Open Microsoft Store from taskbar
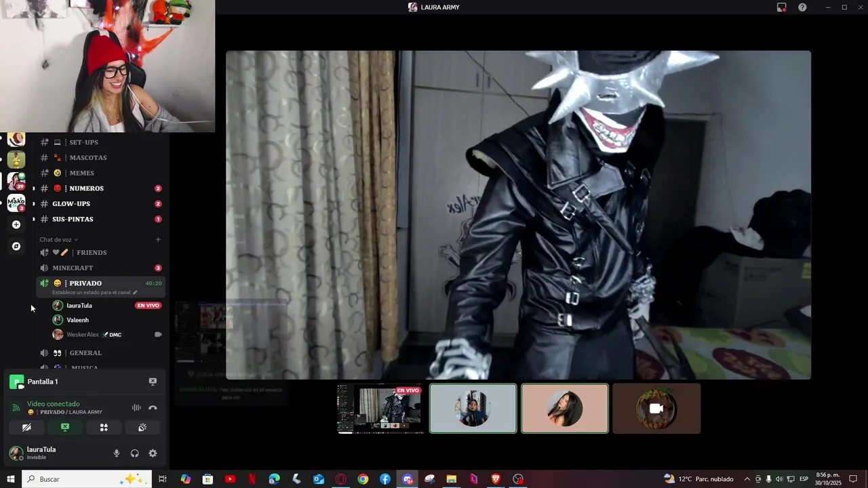868x488 pixels. click(208, 479)
